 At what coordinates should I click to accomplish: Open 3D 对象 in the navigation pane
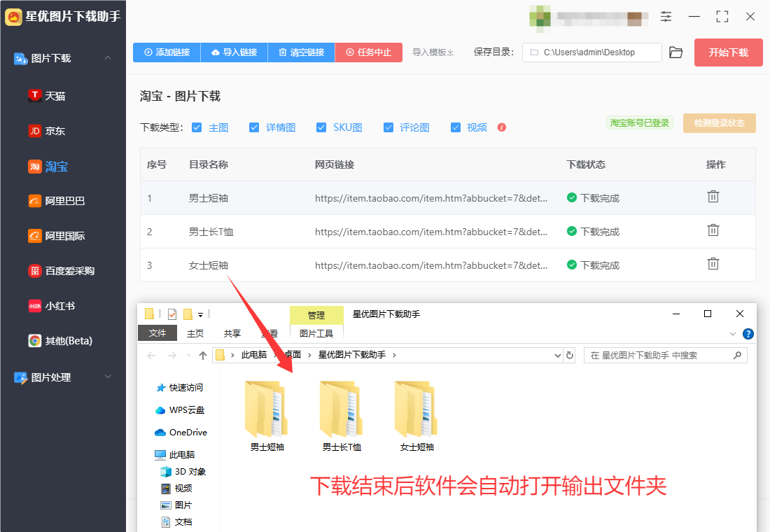pyautogui.click(x=183, y=472)
